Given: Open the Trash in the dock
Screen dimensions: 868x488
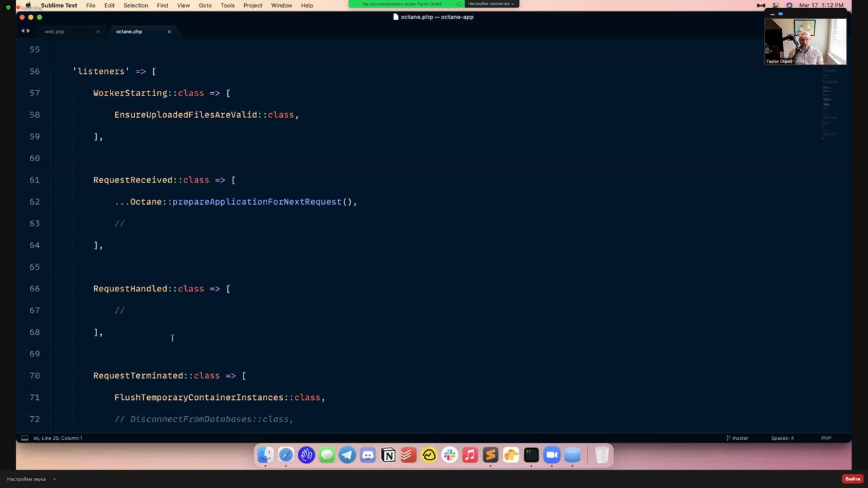Looking at the screenshot, I should pyautogui.click(x=601, y=455).
